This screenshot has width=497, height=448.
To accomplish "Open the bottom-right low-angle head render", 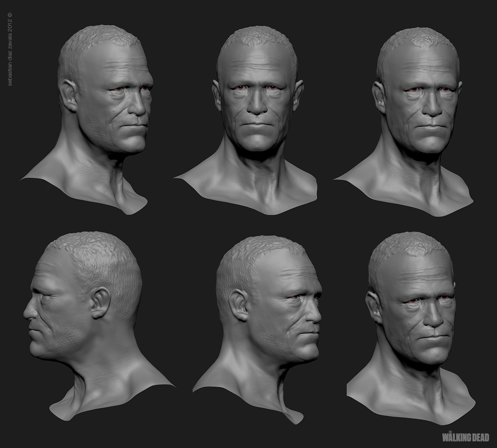I will click(411, 328).
